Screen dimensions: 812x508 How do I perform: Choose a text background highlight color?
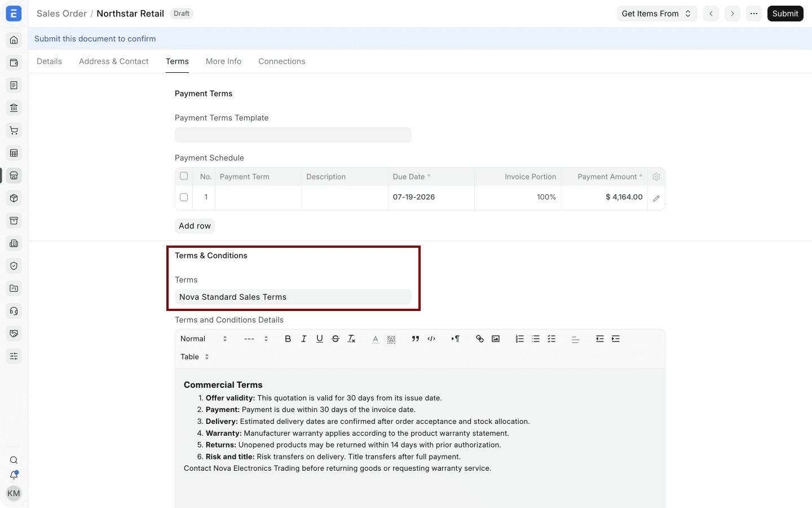pyautogui.click(x=391, y=339)
